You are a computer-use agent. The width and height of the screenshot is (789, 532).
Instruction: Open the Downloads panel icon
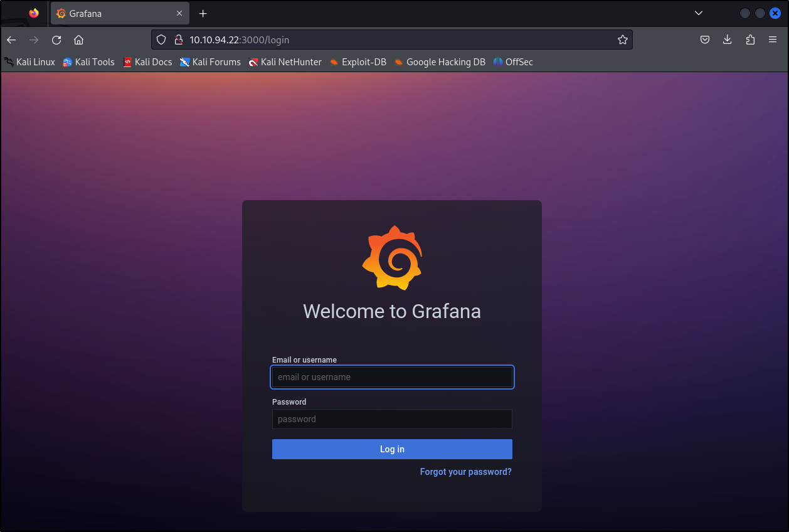(x=728, y=40)
